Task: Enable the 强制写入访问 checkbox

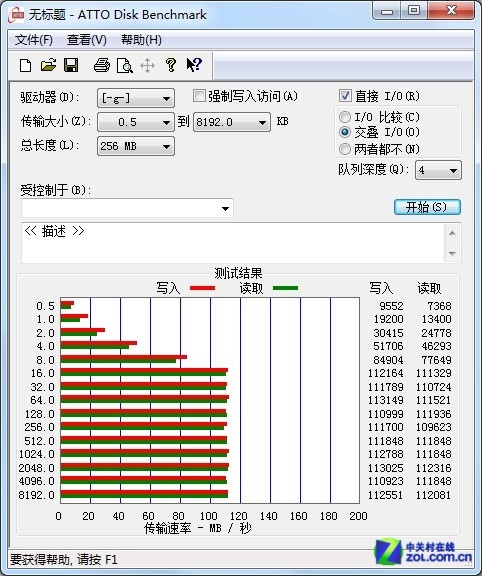Action: tap(199, 96)
